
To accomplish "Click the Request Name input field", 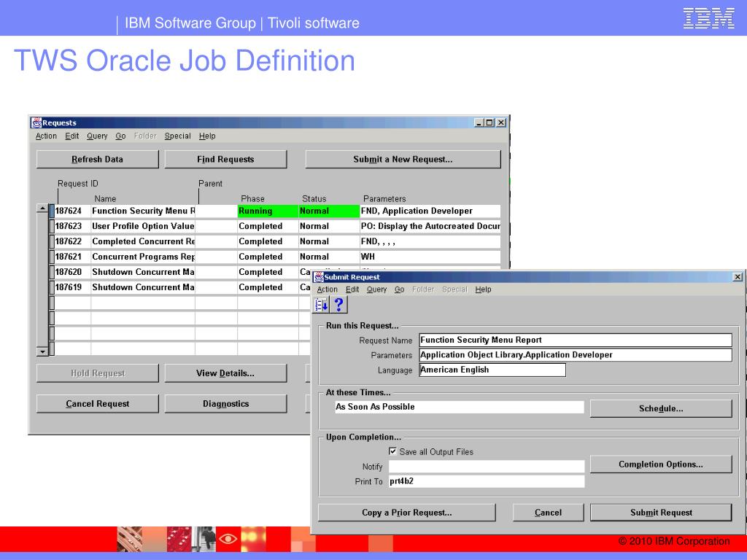I will [x=576, y=340].
